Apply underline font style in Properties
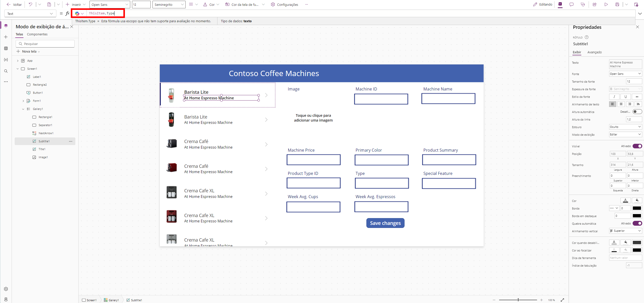 (x=626, y=97)
